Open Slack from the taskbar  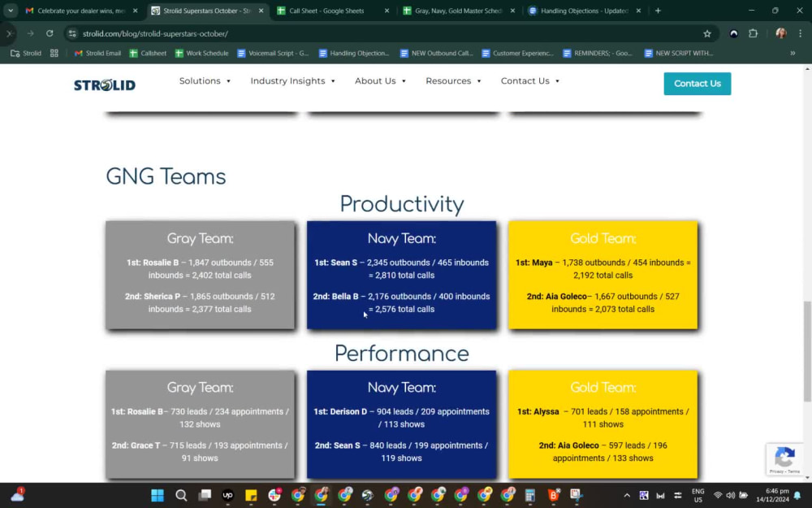274,495
